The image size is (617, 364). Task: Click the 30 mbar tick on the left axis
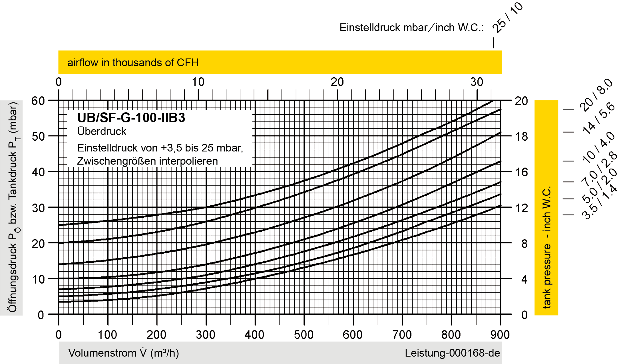click(38, 208)
